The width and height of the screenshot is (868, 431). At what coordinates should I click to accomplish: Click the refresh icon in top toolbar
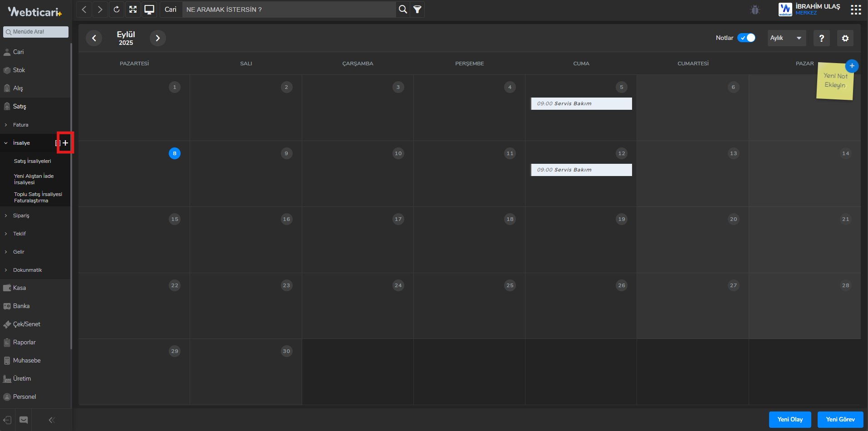coord(117,10)
